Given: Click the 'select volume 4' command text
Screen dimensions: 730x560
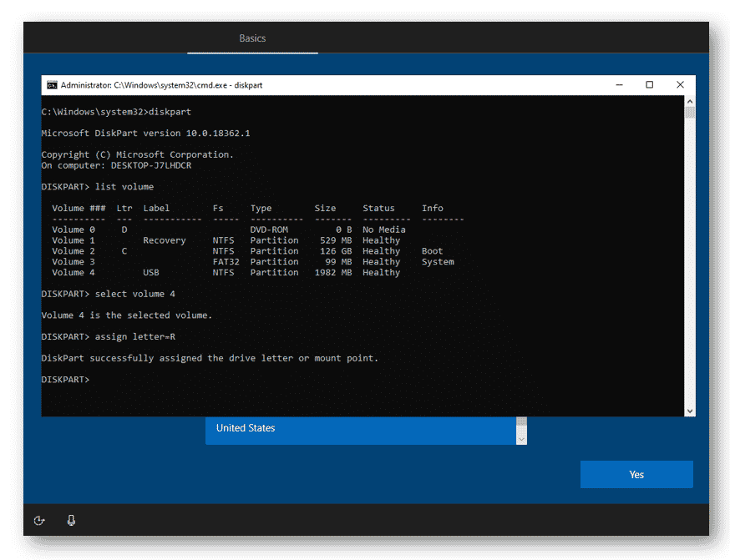Looking at the screenshot, I should (x=135, y=294).
